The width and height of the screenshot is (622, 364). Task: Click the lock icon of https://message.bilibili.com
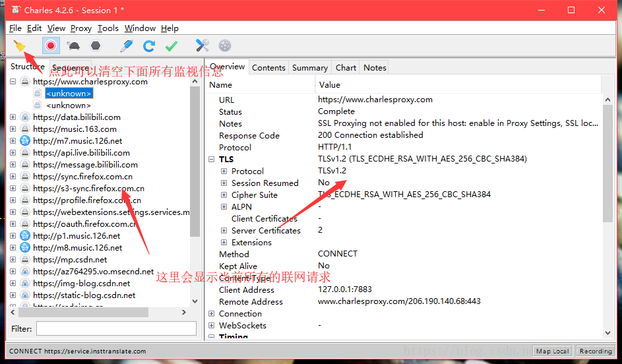point(25,165)
